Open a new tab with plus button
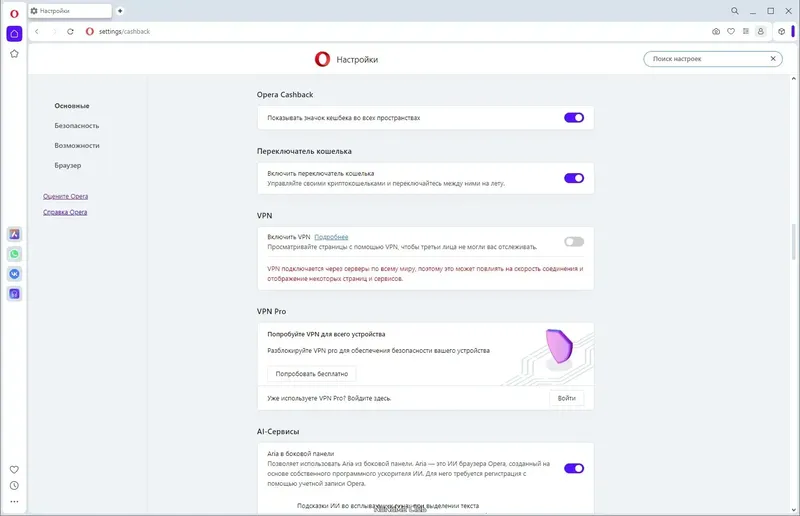 tap(120, 11)
